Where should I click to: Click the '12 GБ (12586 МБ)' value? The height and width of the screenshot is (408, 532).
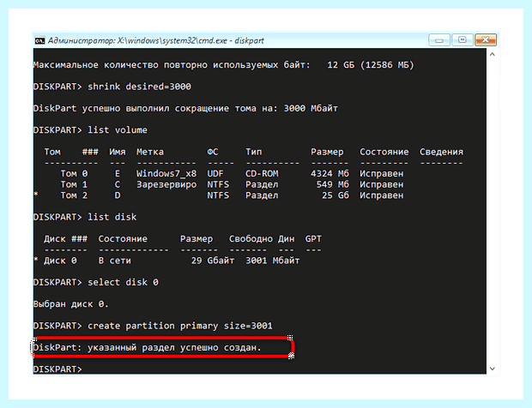(371, 65)
